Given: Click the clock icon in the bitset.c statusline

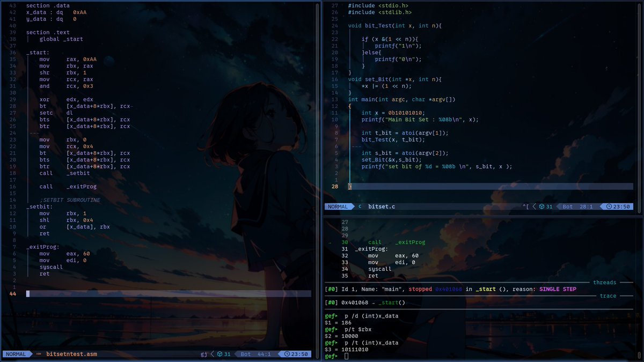Looking at the screenshot, I should click(x=609, y=206).
